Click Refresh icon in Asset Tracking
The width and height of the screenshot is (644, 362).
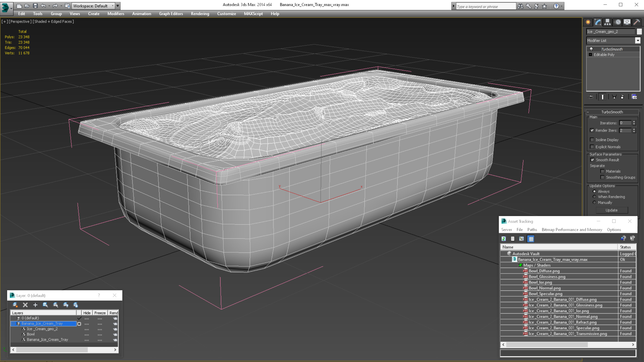coord(504,239)
